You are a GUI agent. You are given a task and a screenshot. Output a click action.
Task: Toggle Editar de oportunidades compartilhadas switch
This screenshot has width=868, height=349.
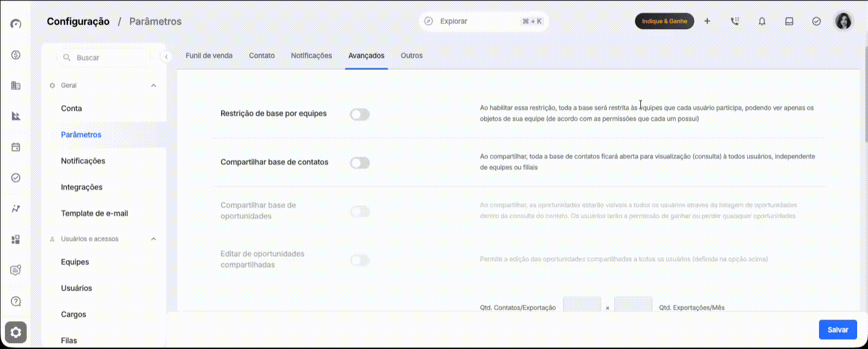point(360,260)
